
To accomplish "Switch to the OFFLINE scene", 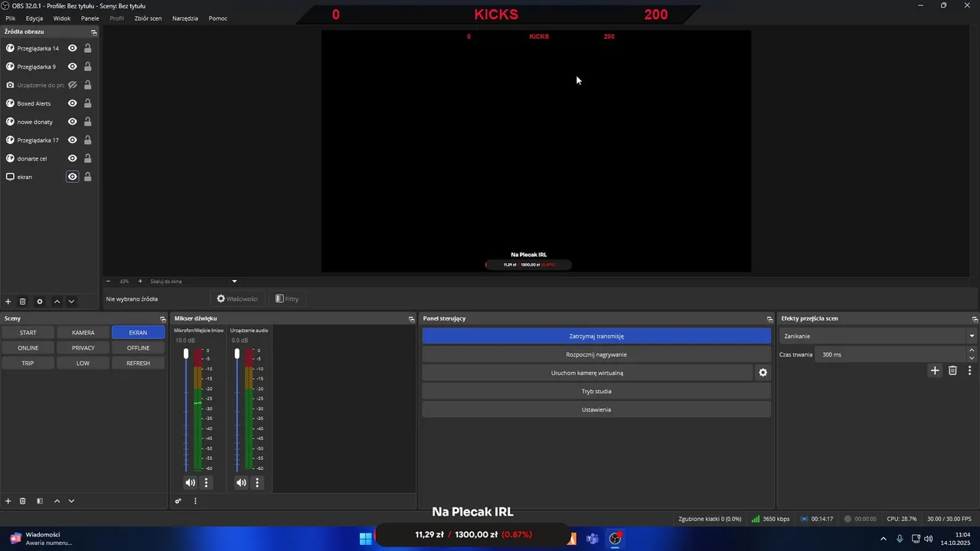I will (139, 347).
